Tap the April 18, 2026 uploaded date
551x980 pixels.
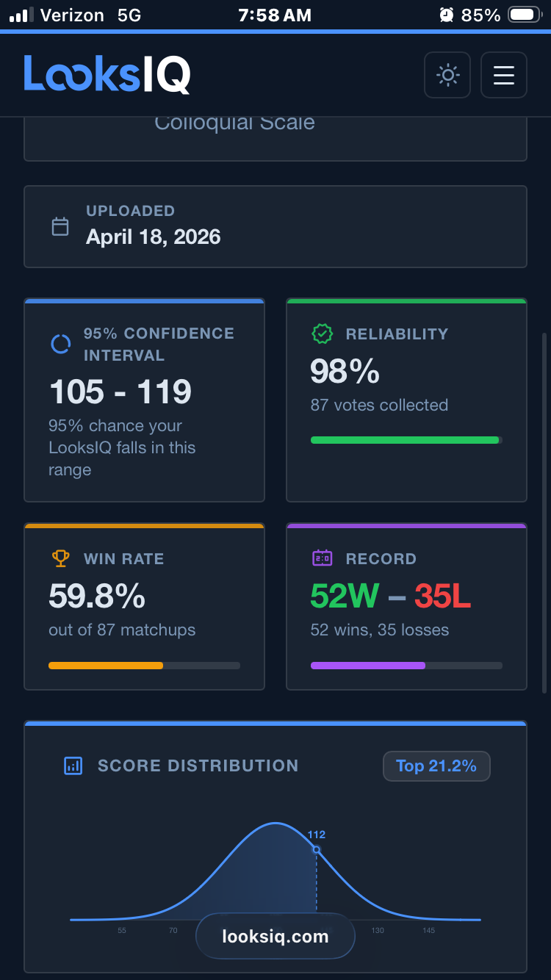pyautogui.click(x=154, y=237)
